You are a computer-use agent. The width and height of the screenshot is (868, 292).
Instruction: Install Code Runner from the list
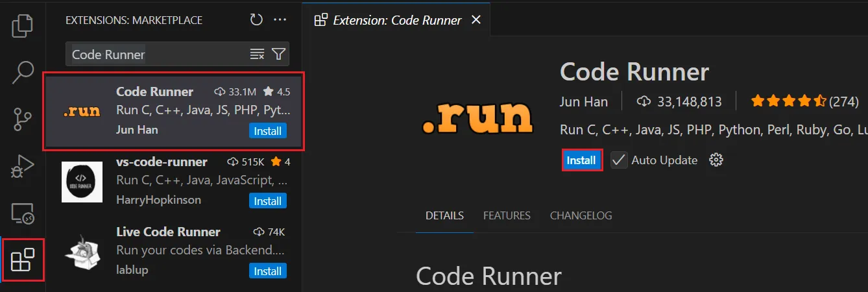click(267, 131)
